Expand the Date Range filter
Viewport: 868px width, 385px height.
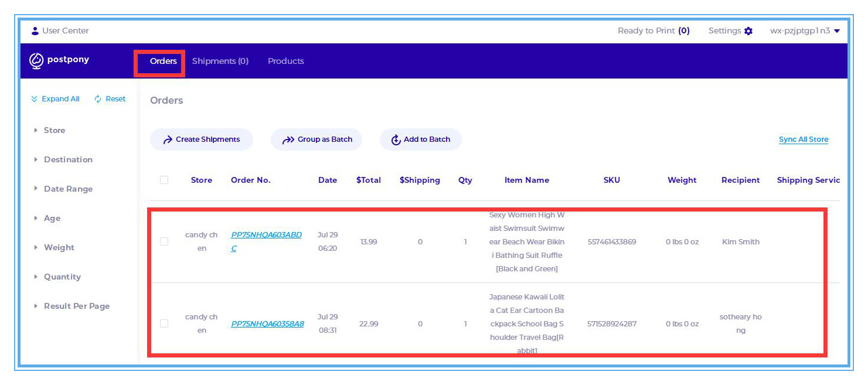(68, 189)
